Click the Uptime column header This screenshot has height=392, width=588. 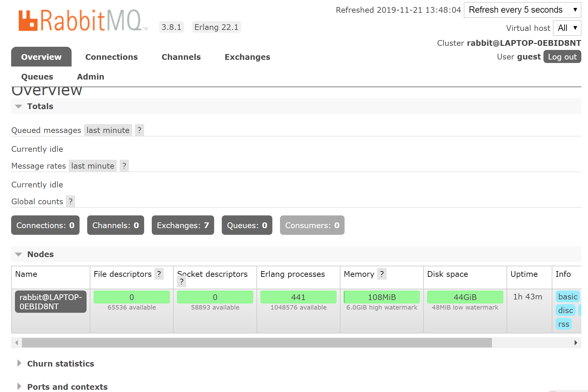(x=524, y=274)
